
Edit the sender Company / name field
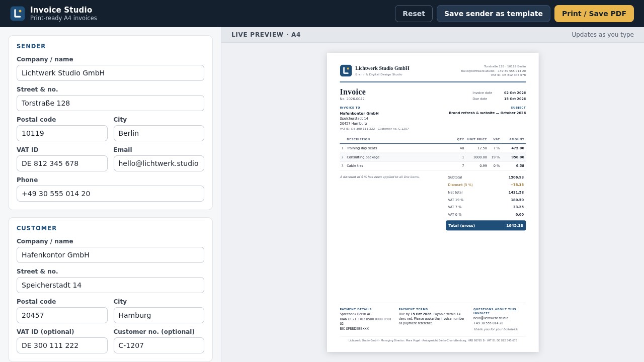[110, 73]
